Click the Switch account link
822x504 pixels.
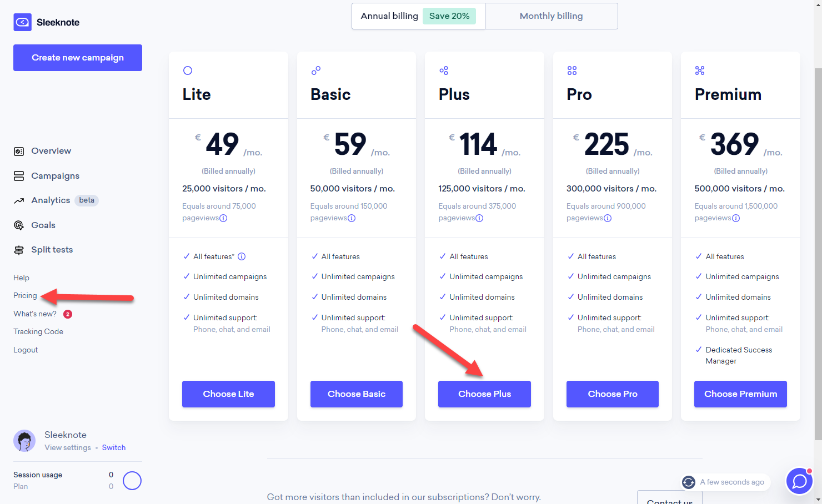coord(113,447)
